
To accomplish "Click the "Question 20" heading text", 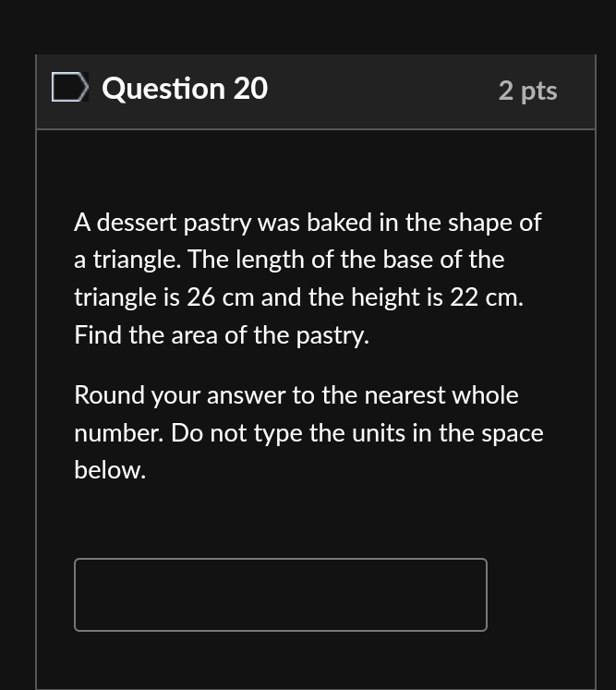I will 185,89.
